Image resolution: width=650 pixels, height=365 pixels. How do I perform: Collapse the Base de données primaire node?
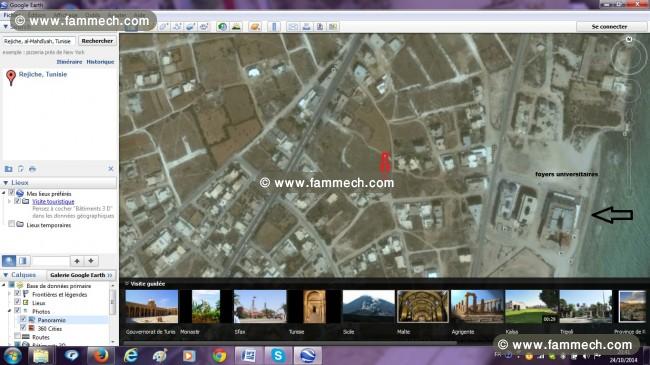tap(4, 285)
